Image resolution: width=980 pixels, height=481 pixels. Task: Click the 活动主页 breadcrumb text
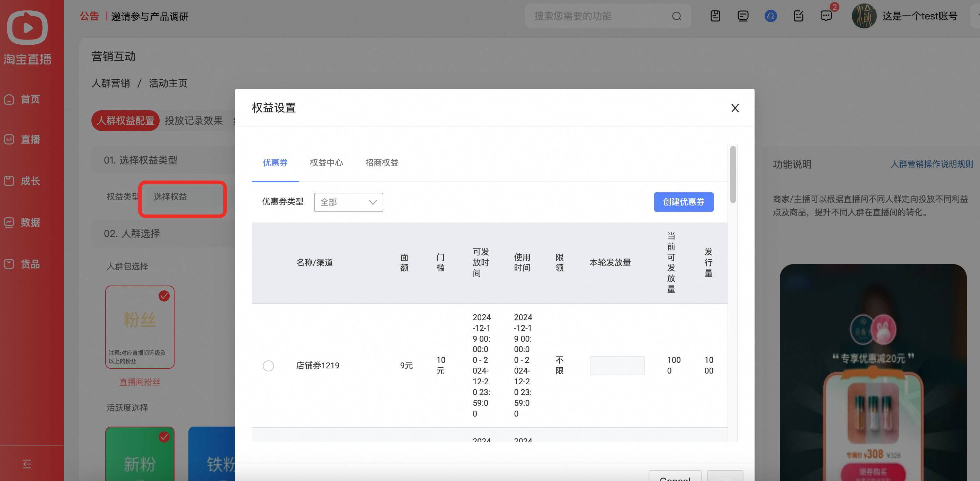click(x=168, y=84)
